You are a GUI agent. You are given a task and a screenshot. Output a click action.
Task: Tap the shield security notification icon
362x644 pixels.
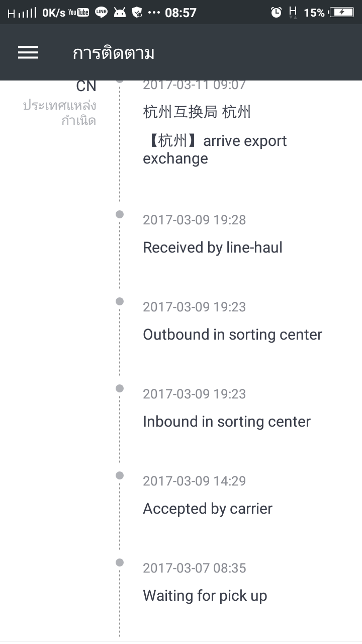[x=137, y=13]
